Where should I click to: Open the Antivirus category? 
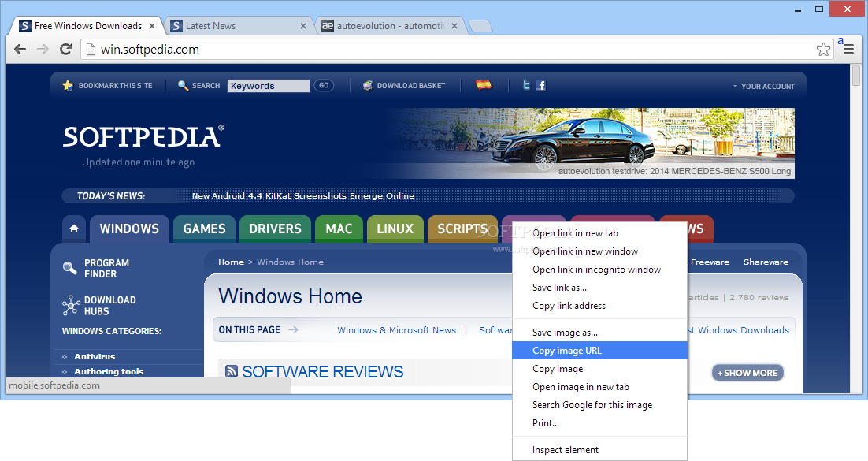(95, 357)
